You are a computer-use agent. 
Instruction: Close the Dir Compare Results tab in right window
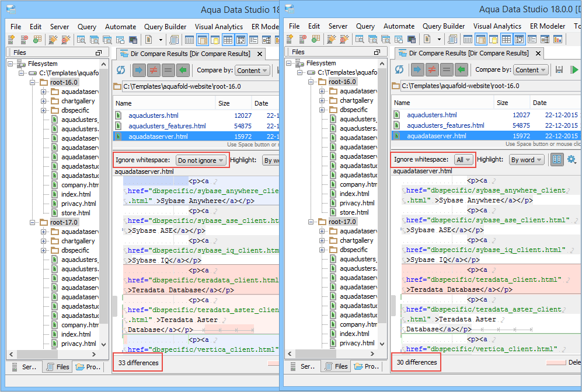[x=537, y=53]
